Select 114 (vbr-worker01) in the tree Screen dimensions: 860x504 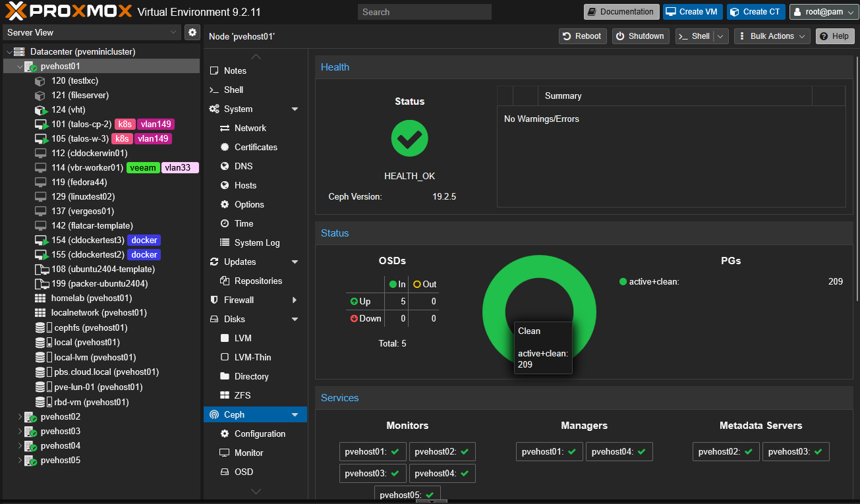pos(102,167)
